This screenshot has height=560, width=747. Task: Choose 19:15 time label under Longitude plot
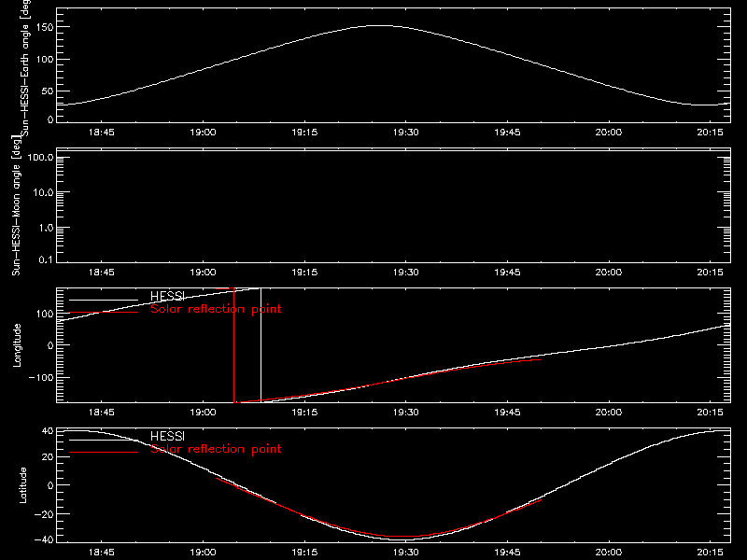[x=304, y=413]
